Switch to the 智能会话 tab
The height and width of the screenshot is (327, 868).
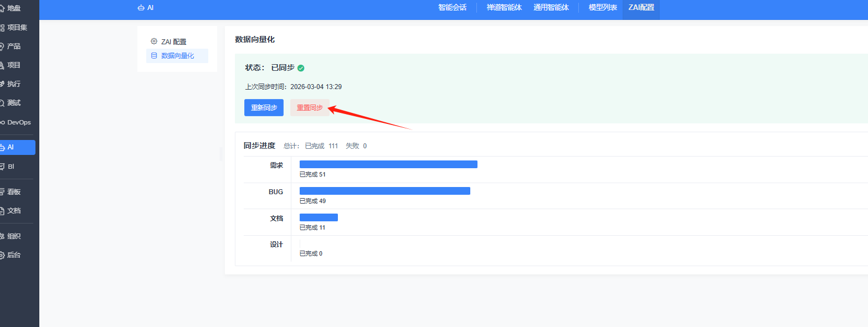pyautogui.click(x=452, y=8)
